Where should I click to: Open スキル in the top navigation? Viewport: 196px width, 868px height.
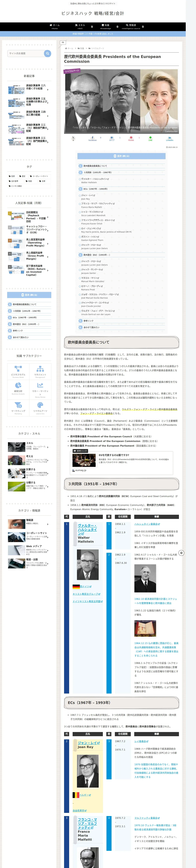[80, 27]
